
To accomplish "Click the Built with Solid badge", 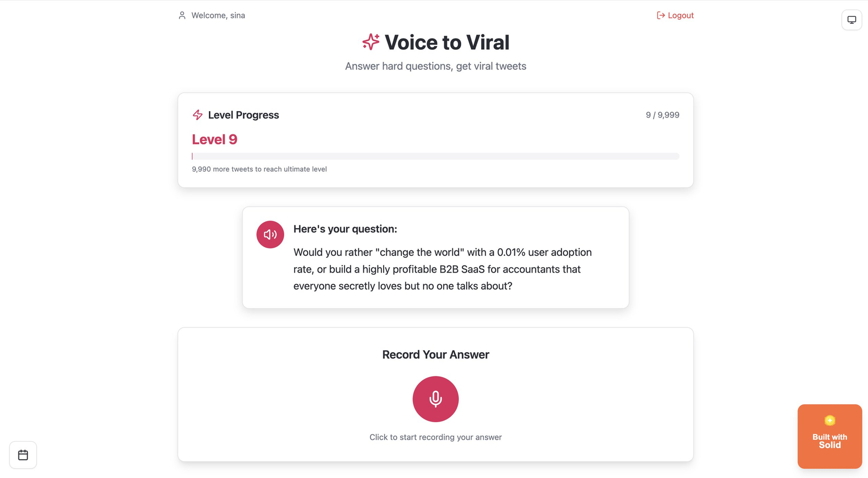I will [829, 436].
